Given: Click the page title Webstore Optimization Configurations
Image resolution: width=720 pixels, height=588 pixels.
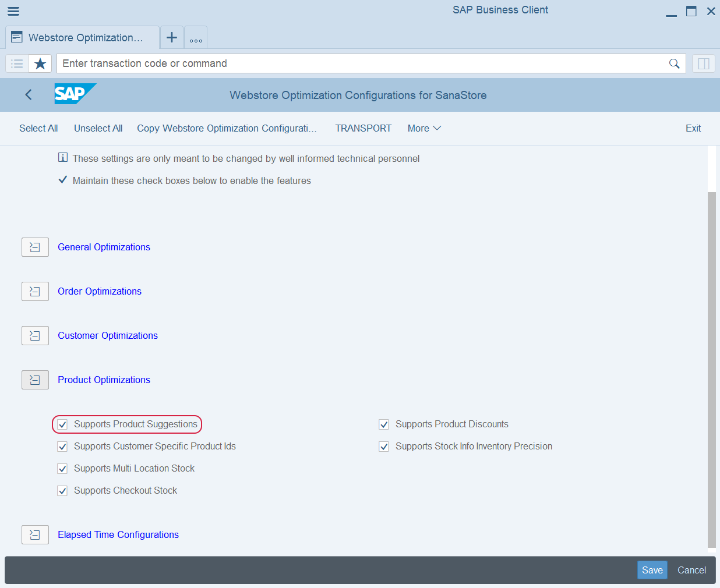Looking at the screenshot, I should click(358, 95).
